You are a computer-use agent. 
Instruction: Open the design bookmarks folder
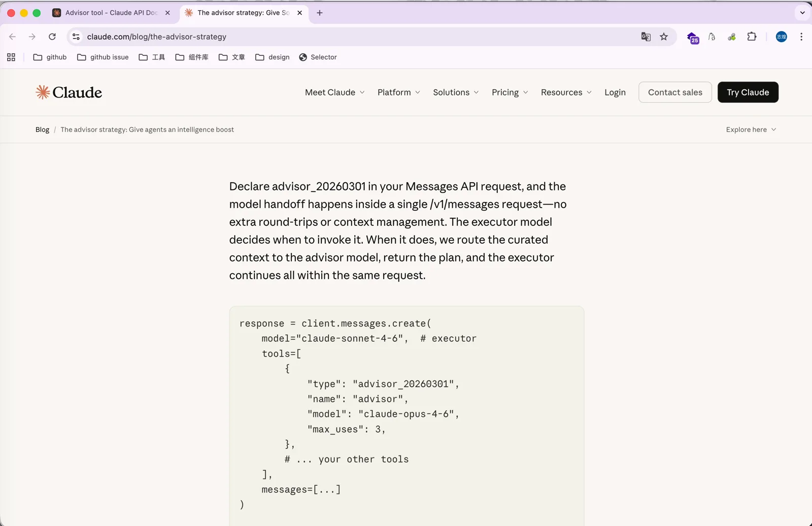tap(273, 57)
